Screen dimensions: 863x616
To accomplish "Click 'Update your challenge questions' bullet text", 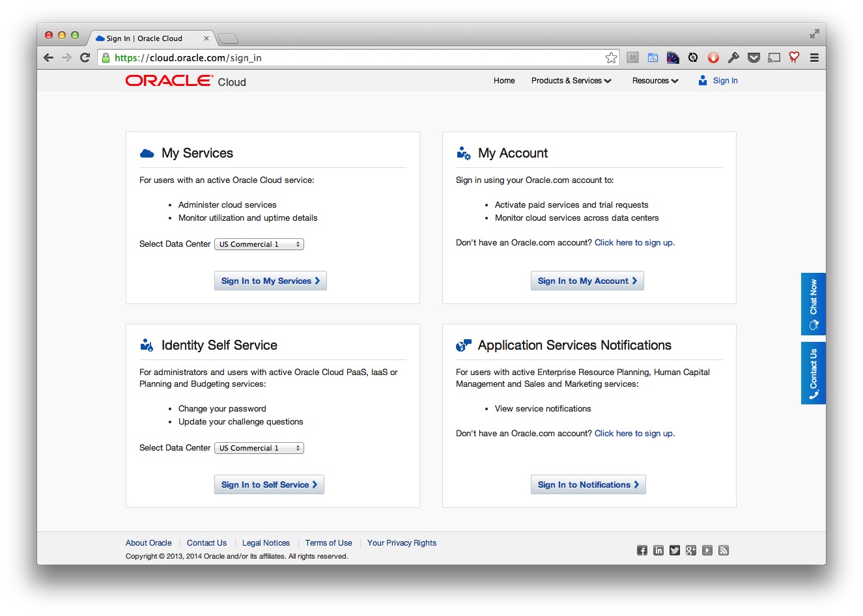I will [241, 422].
